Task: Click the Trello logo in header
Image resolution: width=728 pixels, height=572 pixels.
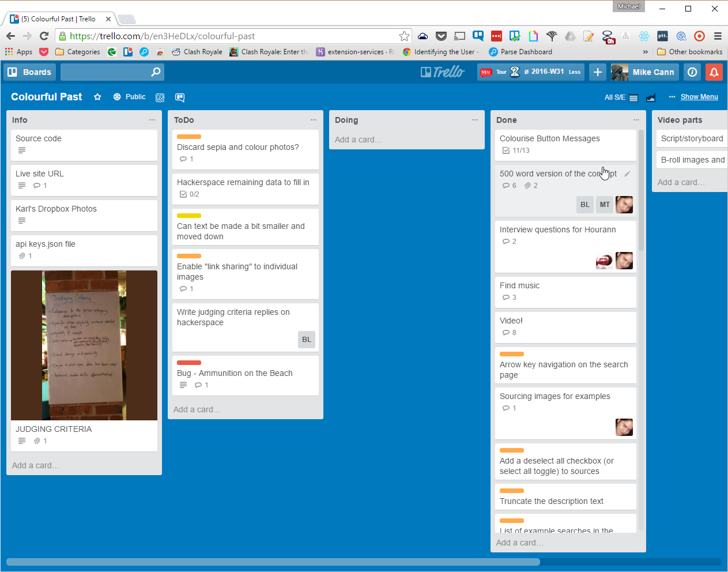Action: [442, 72]
